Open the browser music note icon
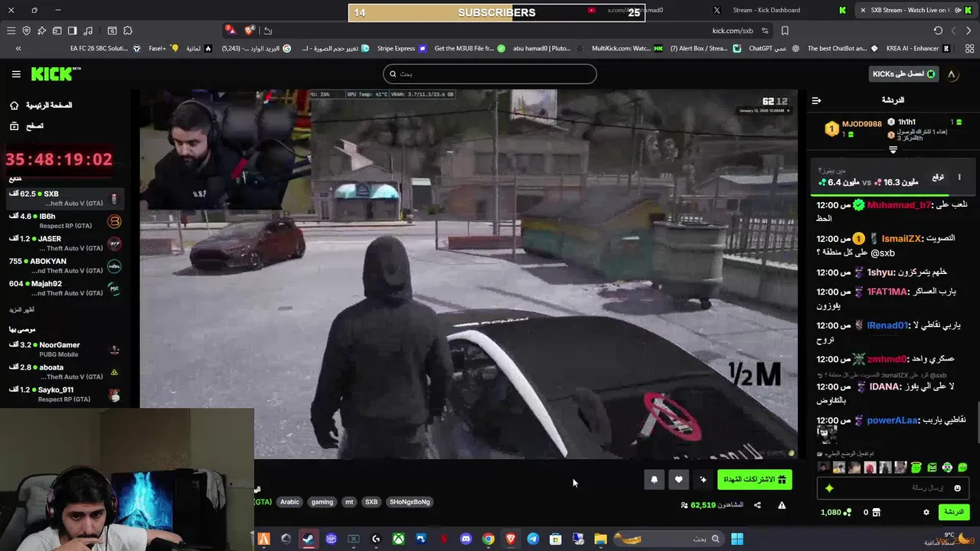This screenshot has height=551, width=980. tap(88, 31)
